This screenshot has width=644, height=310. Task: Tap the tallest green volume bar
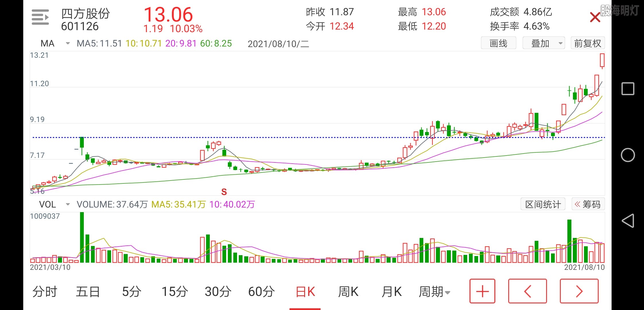point(82,237)
